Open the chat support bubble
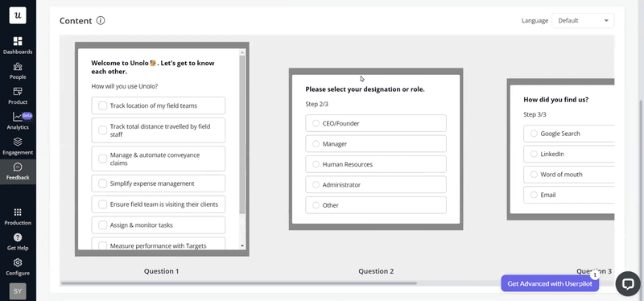 (628, 284)
